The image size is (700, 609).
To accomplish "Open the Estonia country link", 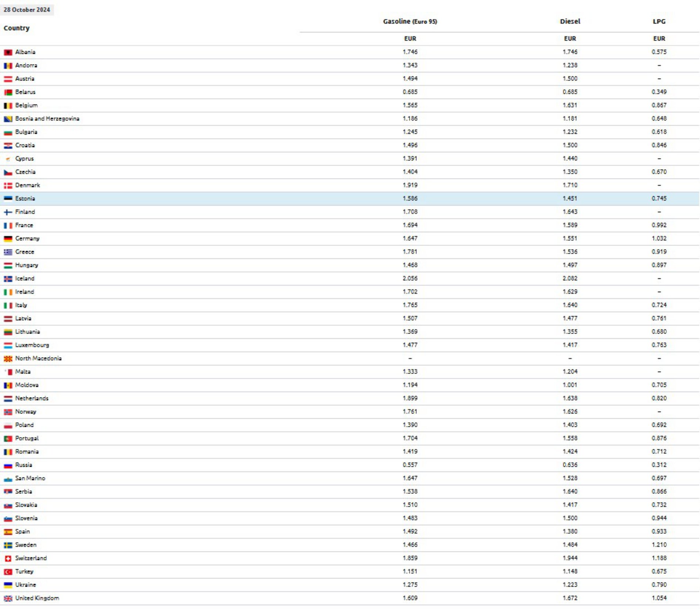I will click(x=25, y=199).
